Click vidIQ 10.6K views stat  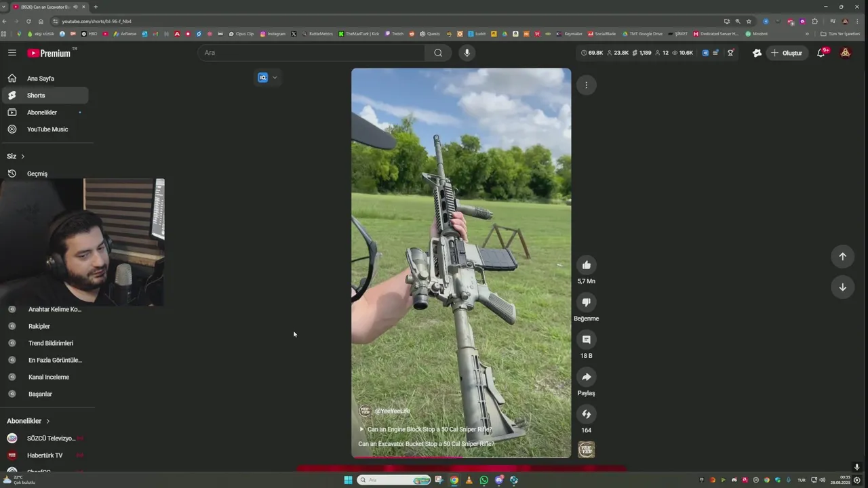tap(682, 53)
